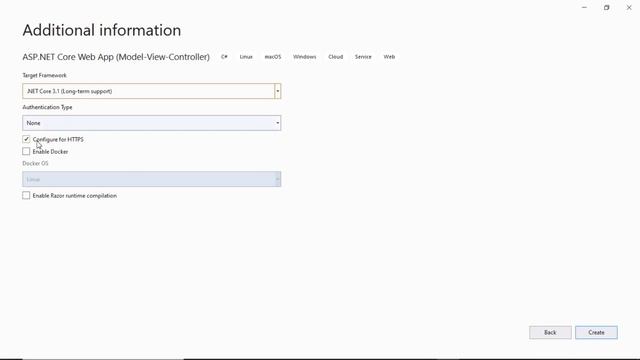
Task: Click the Target Framework label text
Action: (x=44, y=75)
